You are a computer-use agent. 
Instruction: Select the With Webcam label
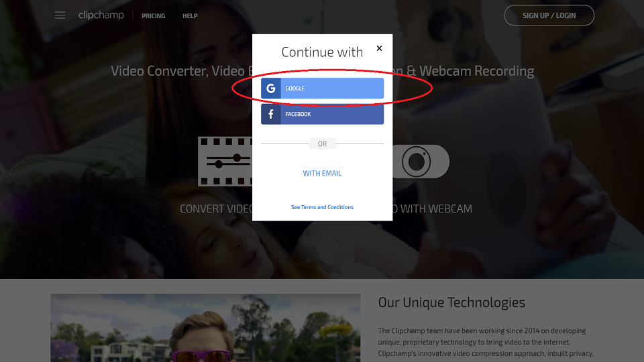tap(432, 208)
